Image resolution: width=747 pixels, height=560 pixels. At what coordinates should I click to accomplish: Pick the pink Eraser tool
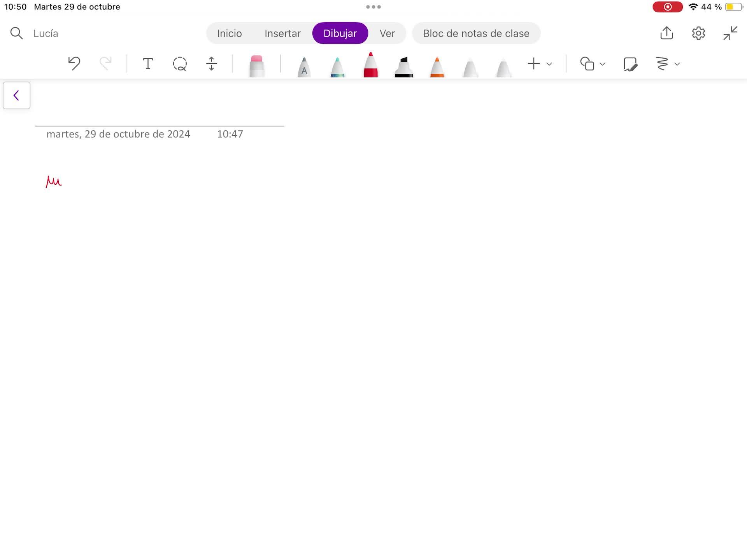click(256, 66)
